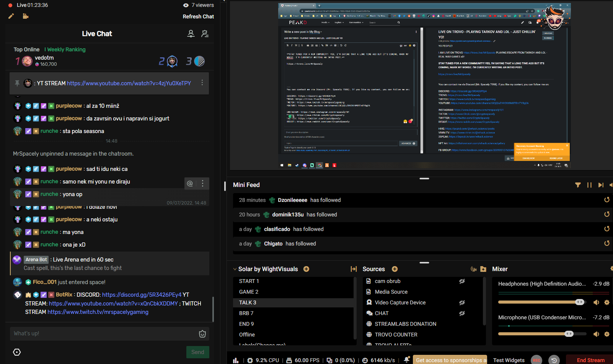The height and width of the screenshot is (364, 613).
Task: Click the camera icon next to the pencil
Action: (26, 16)
